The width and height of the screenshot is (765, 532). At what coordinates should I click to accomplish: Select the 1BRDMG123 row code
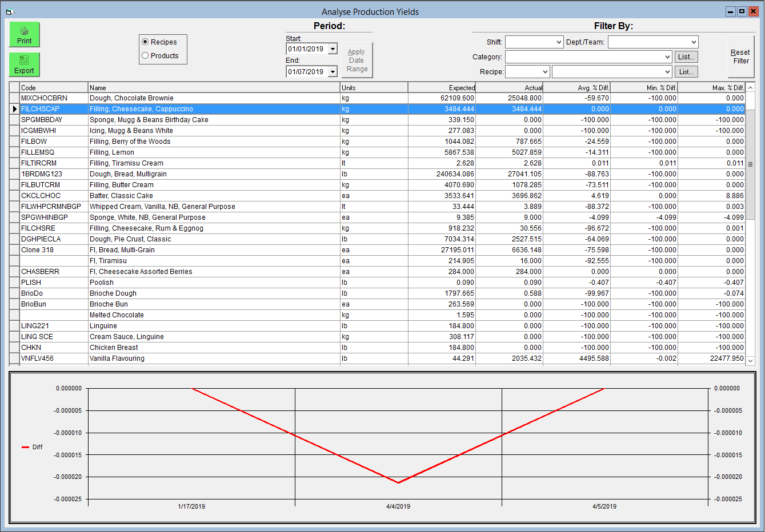[54, 174]
